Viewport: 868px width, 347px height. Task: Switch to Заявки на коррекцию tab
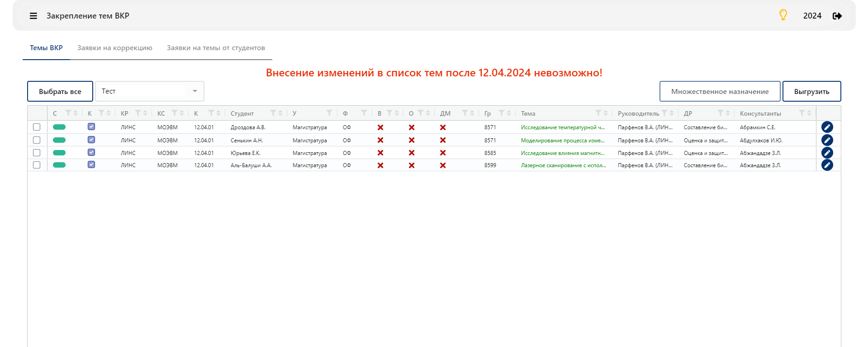[115, 48]
